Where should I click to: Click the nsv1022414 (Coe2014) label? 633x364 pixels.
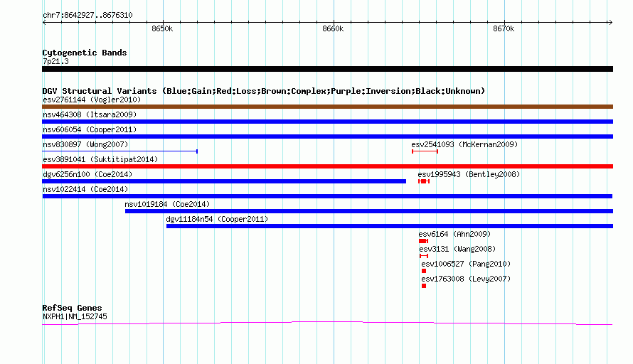point(85,189)
